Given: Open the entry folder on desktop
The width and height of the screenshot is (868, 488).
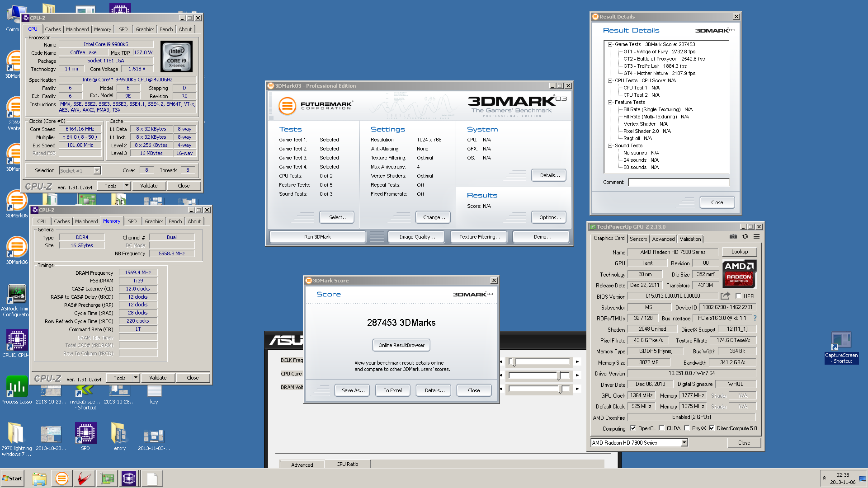Looking at the screenshot, I should [x=120, y=436].
